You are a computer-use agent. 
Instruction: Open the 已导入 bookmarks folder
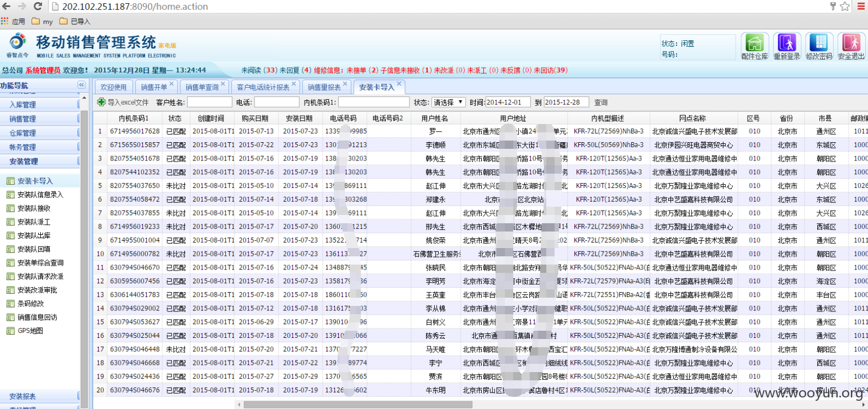(74, 21)
